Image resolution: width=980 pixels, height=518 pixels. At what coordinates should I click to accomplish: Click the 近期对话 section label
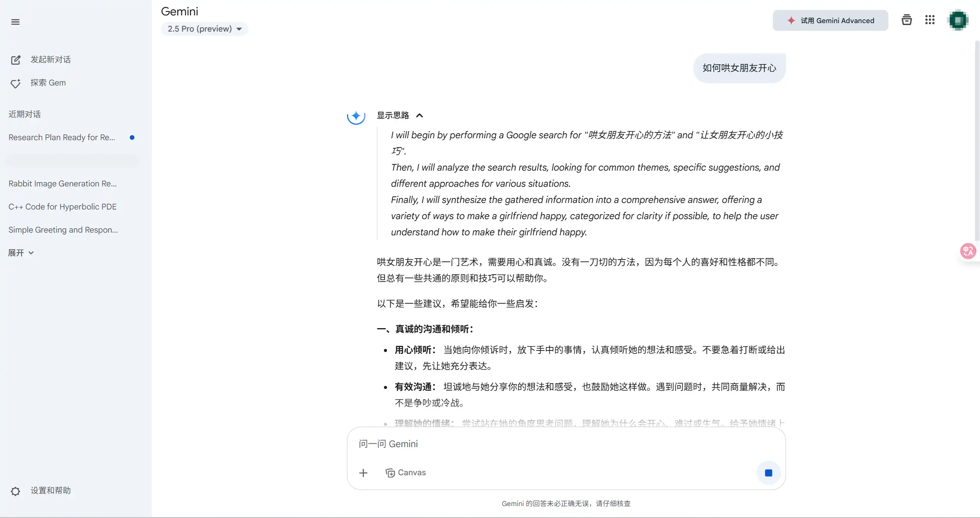pyautogui.click(x=25, y=114)
